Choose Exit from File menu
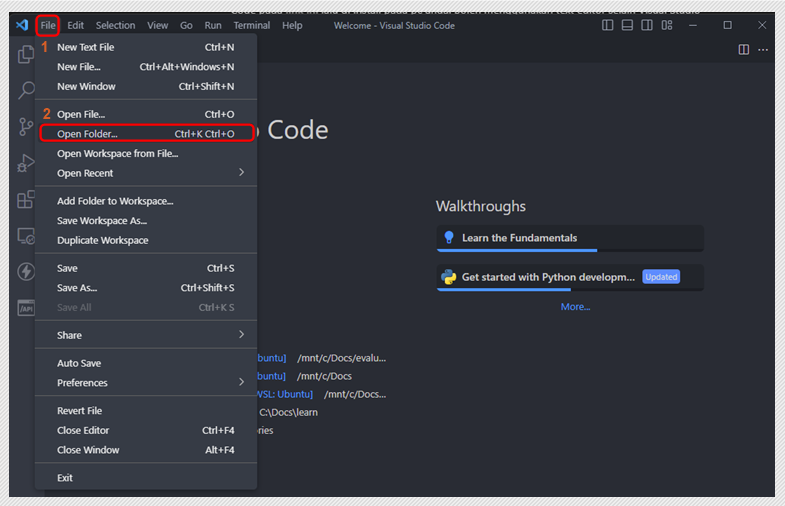785x506 pixels. pos(146,477)
